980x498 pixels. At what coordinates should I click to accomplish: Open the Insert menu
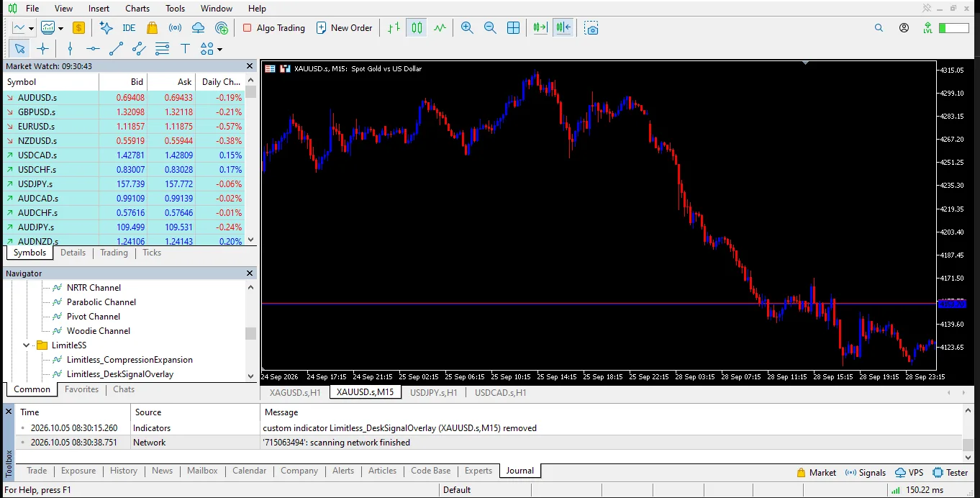pyautogui.click(x=99, y=9)
